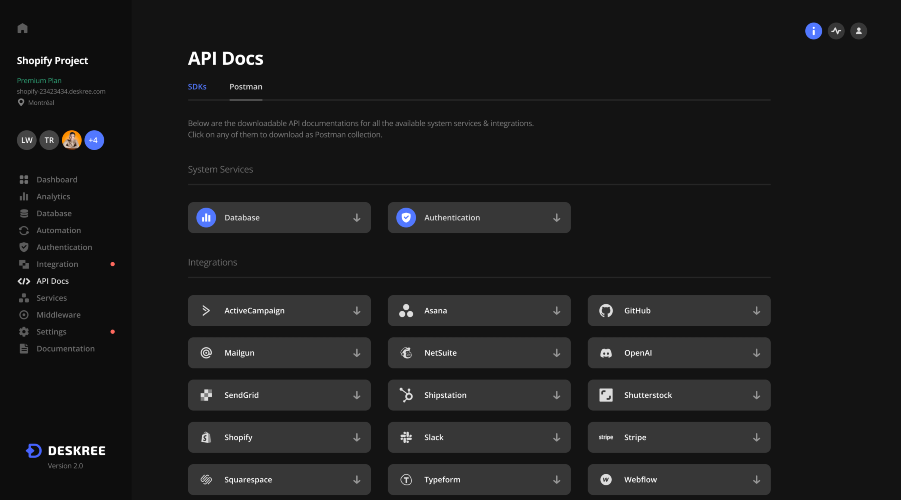Screen dimensions: 901x500
Task: Open the user profile icon
Action: (x=858, y=31)
